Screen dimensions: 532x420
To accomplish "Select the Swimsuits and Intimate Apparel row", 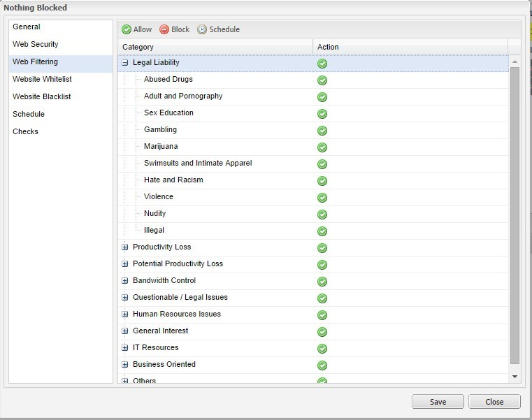I will [x=313, y=164].
